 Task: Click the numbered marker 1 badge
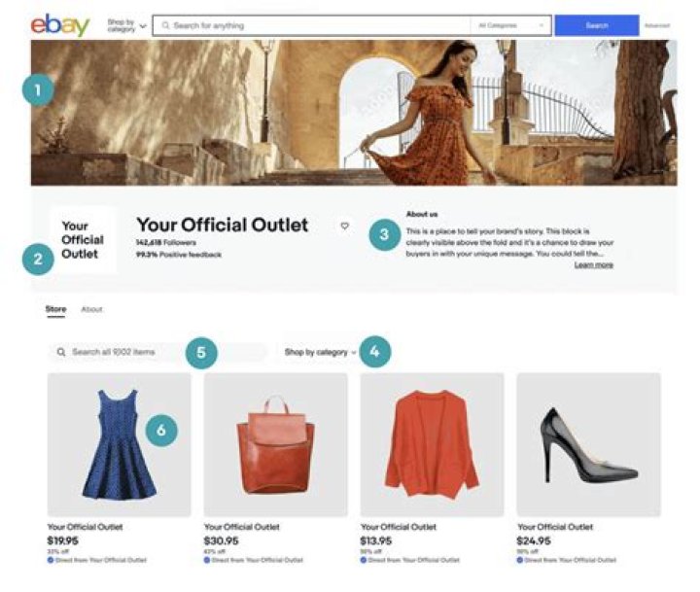pyautogui.click(x=37, y=92)
